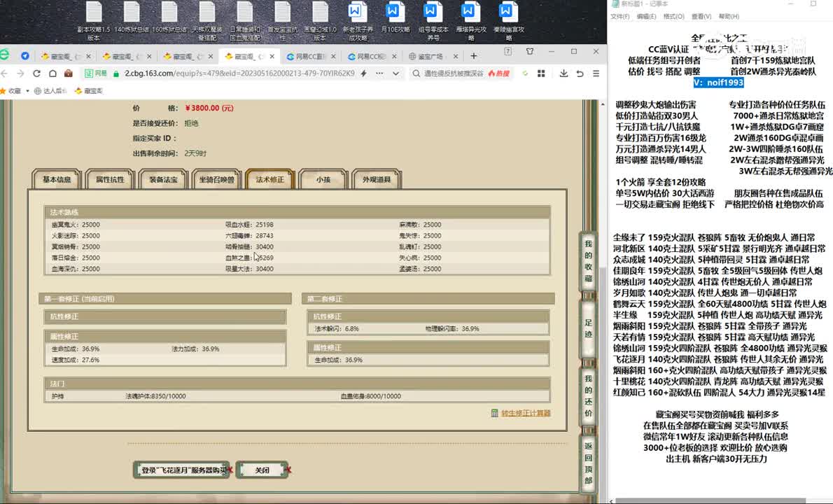This screenshot has height=504, width=833.
Task: Expand the 收藏 bookmarks dropdown arrow
Action: pos(27,91)
